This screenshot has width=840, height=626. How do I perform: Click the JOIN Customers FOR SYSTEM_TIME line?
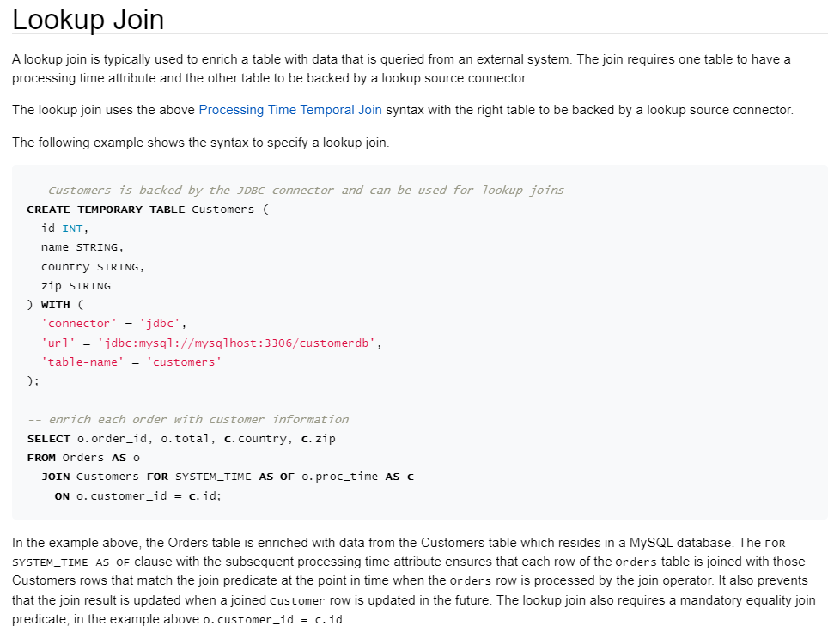228,477
